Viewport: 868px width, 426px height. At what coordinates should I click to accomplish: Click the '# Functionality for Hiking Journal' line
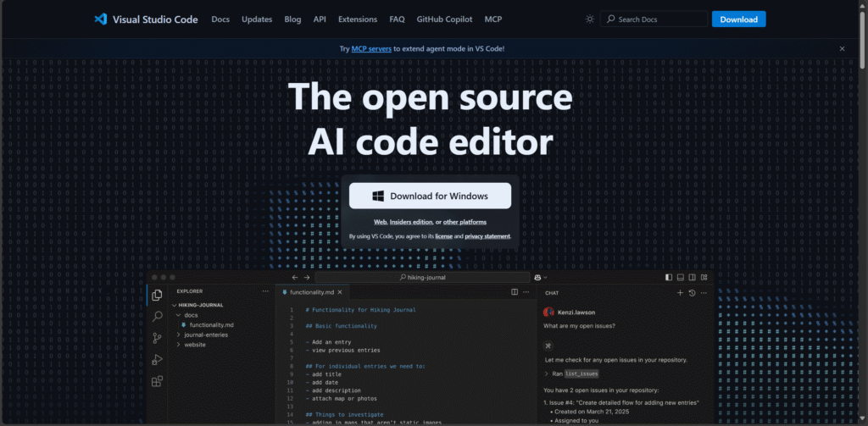pos(360,310)
